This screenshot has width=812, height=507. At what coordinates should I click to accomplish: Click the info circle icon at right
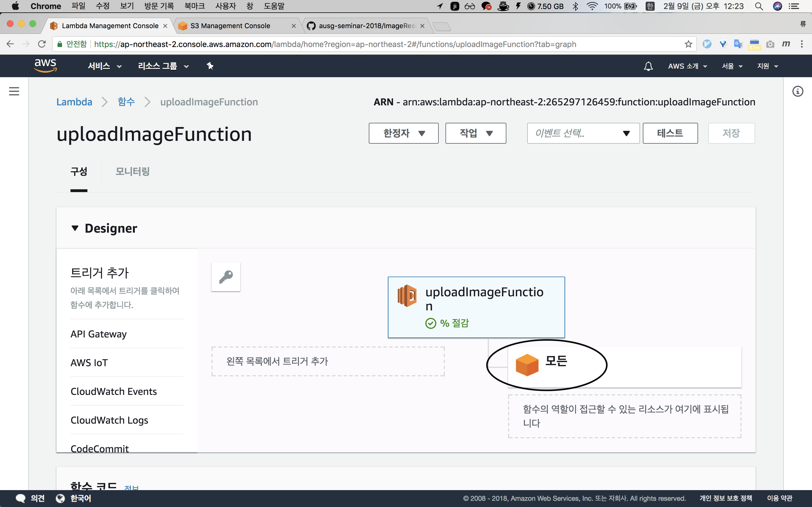pos(797,91)
